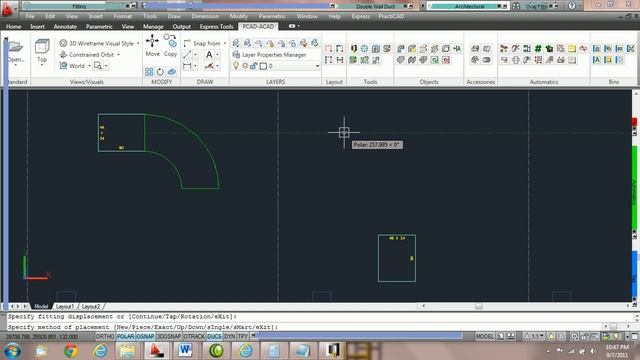Click the first layer tool icon in LAYERS row
Image resolution: width=640 pixels, height=360 pixels.
pyautogui.click(x=236, y=43)
